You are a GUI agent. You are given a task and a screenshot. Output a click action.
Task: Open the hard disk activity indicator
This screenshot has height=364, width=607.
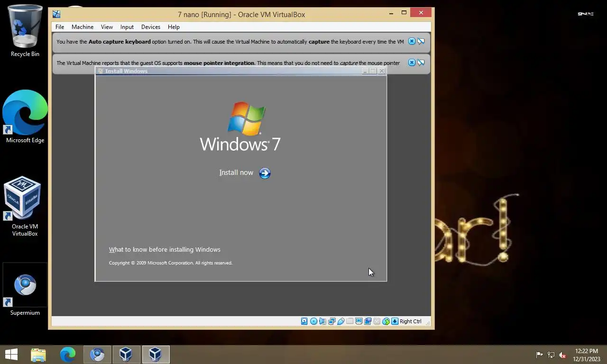point(304,321)
